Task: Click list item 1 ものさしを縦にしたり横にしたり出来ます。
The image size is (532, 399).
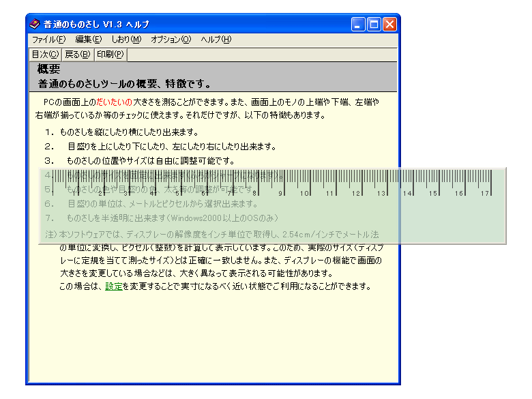Action: (121, 132)
